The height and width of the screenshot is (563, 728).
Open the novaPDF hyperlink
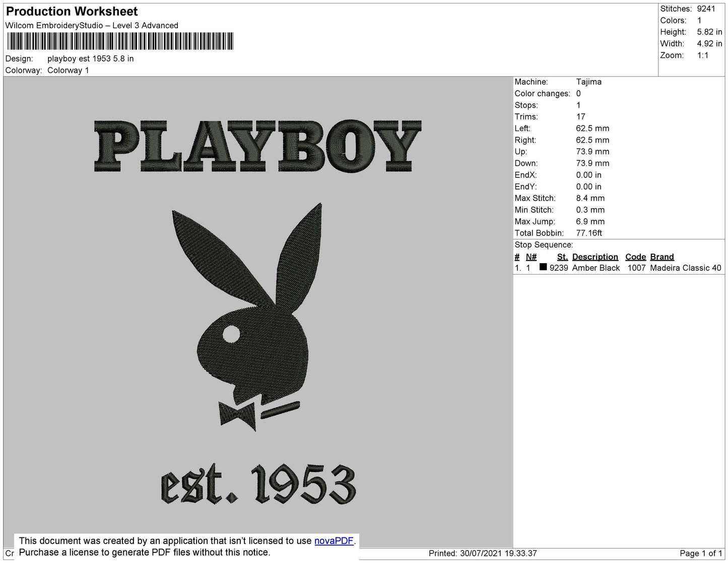click(334, 541)
